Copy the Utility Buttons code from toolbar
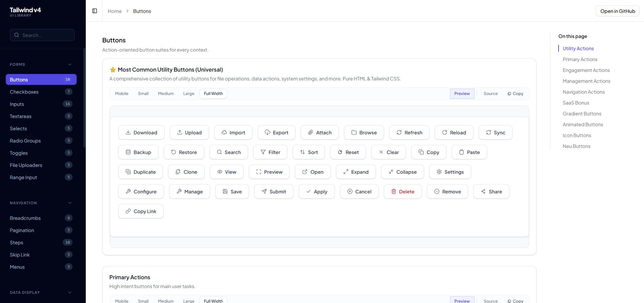The image size is (644, 303). point(515,94)
